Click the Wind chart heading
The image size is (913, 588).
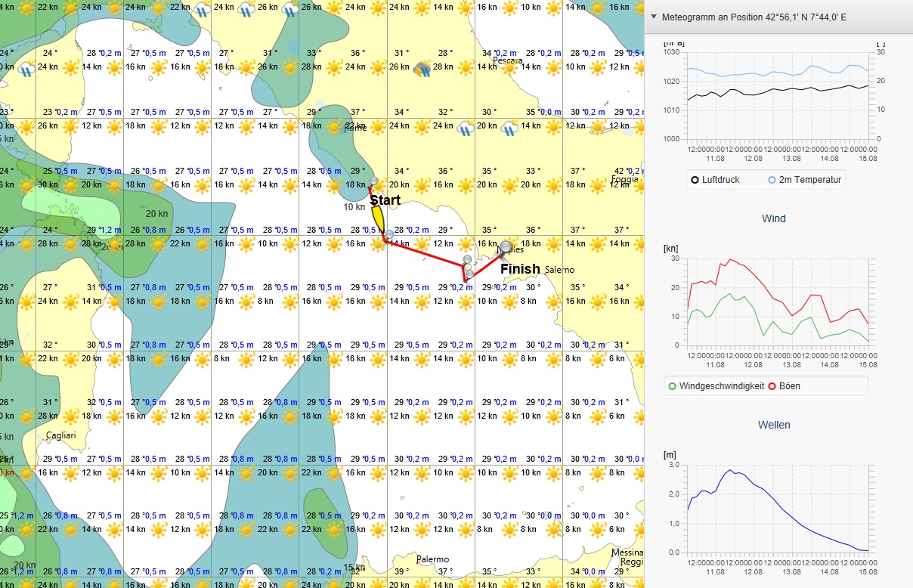(773, 218)
